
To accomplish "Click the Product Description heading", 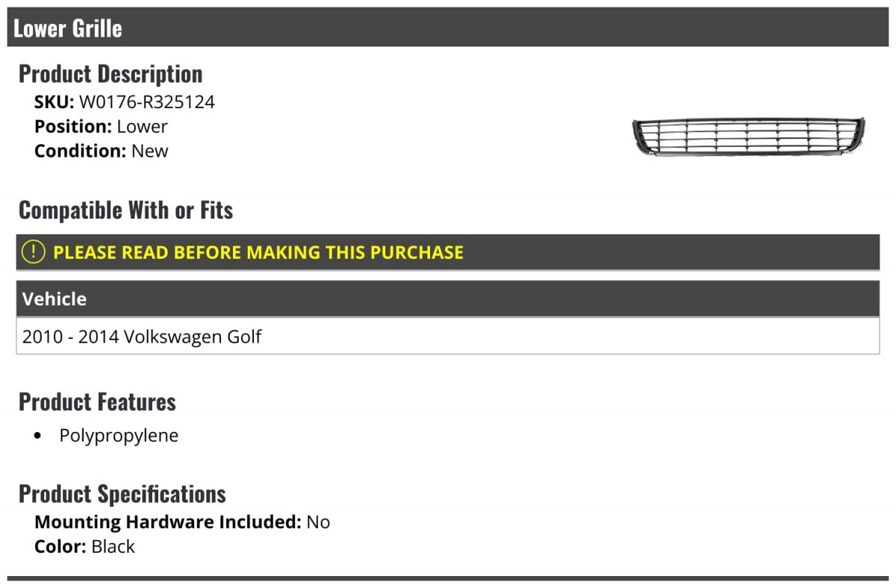I will click(x=111, y=74).
